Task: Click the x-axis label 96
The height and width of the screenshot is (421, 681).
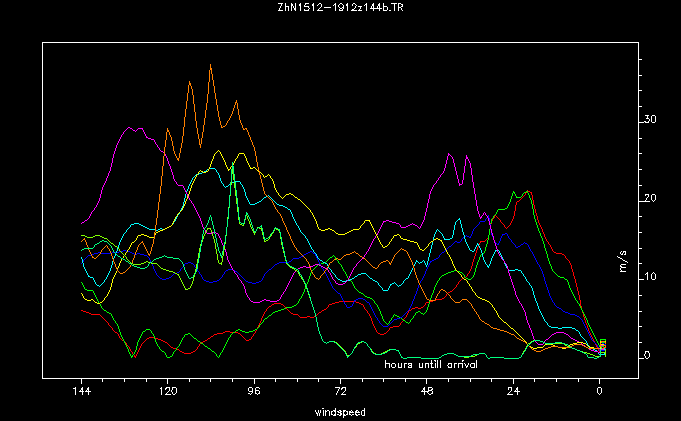Action: (255, 391)
